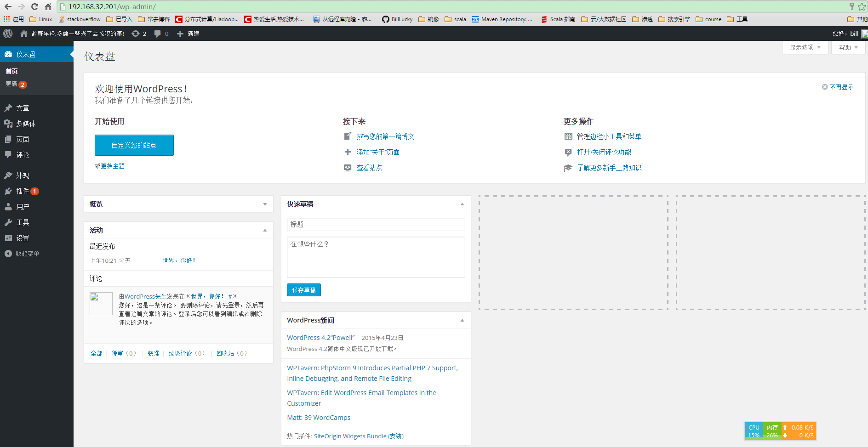Image resolution: width=868 pixels, height=447 pixels.
Task: Open 更新 submenu with 2 badge
Action: 16,84
